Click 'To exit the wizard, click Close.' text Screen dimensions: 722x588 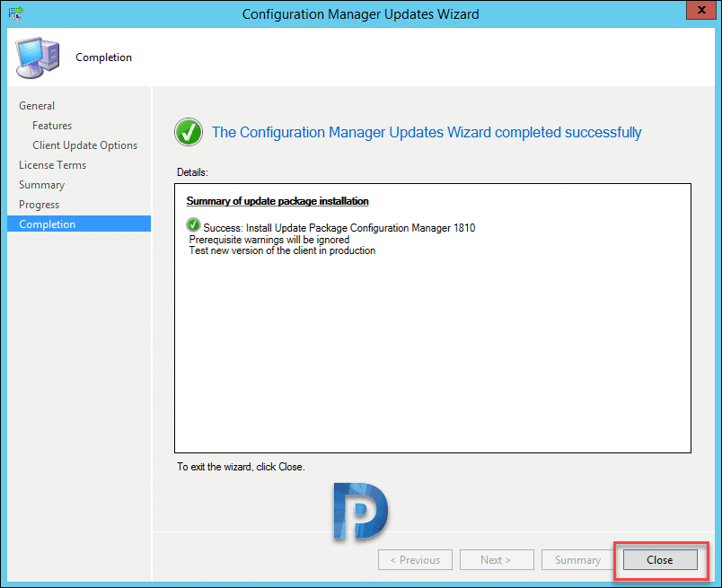pyautogui.click(x=241, y=467)
